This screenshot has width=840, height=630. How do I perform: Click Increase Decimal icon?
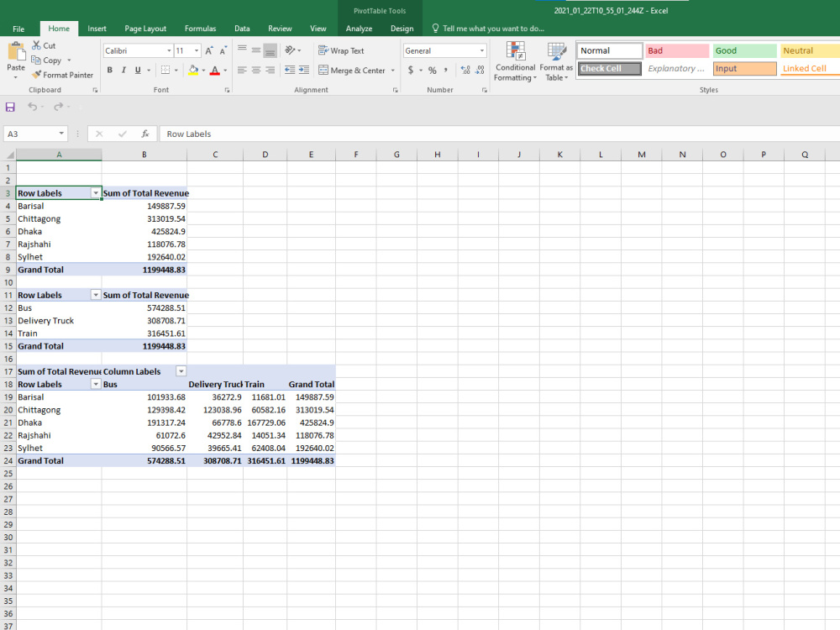[x=465, y=71]
